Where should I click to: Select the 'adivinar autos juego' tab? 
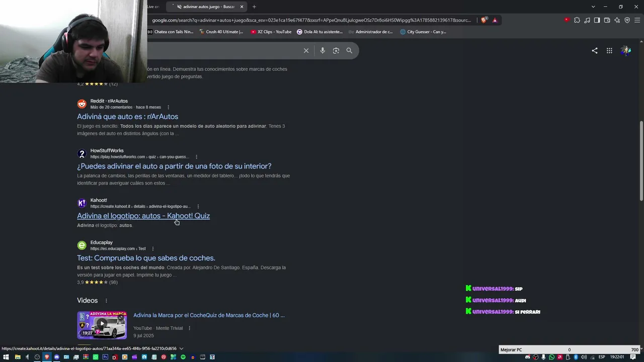tap(206, 7)
